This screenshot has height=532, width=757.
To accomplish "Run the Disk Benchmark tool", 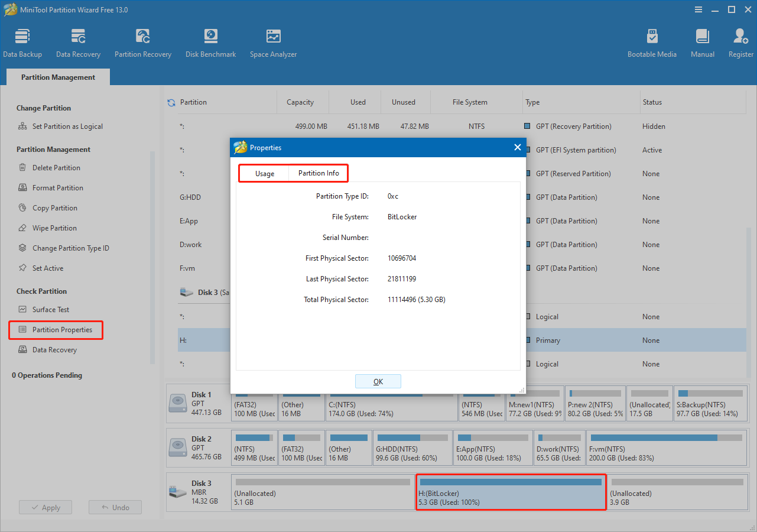I will (x=210, y=41).
